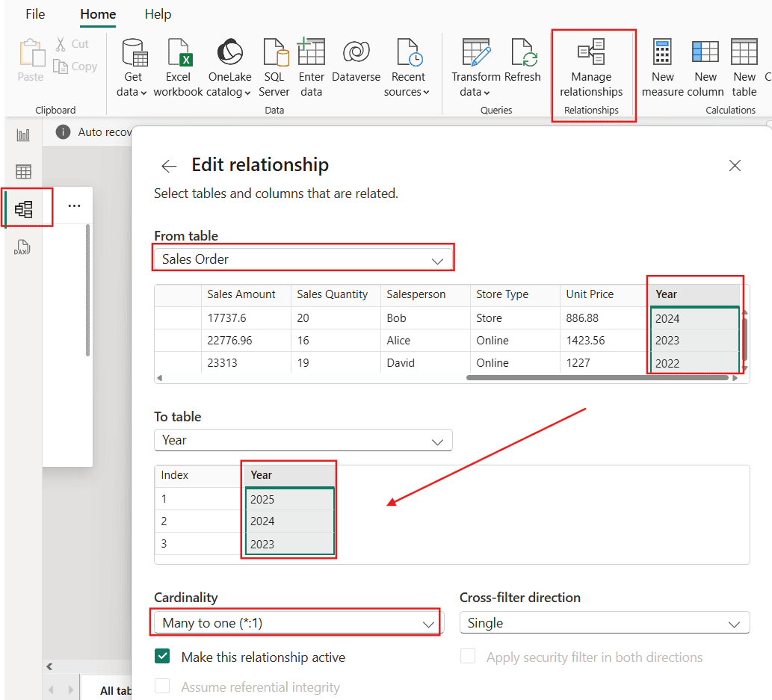The image size is (772, 700).
Task: Click right scroll arrow of Sales Order preview
Action: coord(735,378)
